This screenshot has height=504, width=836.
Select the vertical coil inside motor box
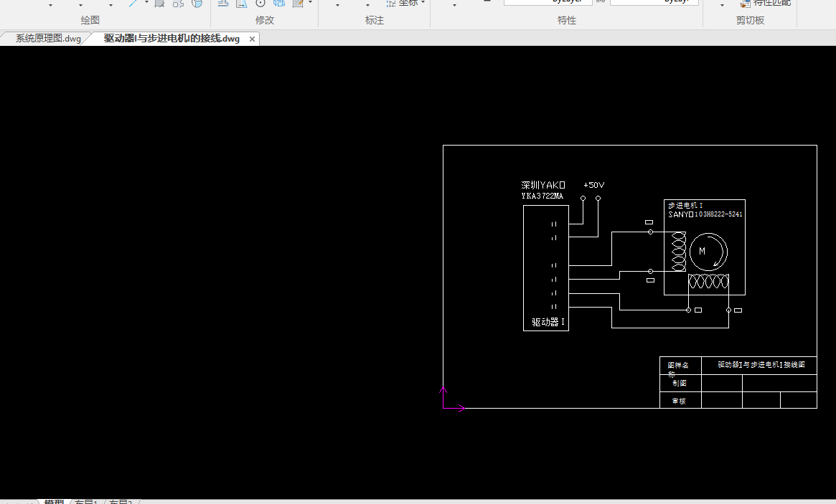(679, 252)
